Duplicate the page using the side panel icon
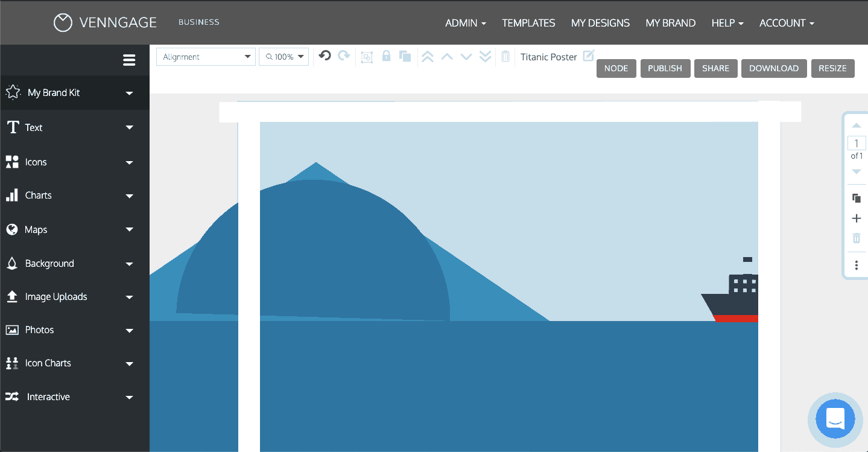Screen dimensions: 868x452 [x=856, y=198]
